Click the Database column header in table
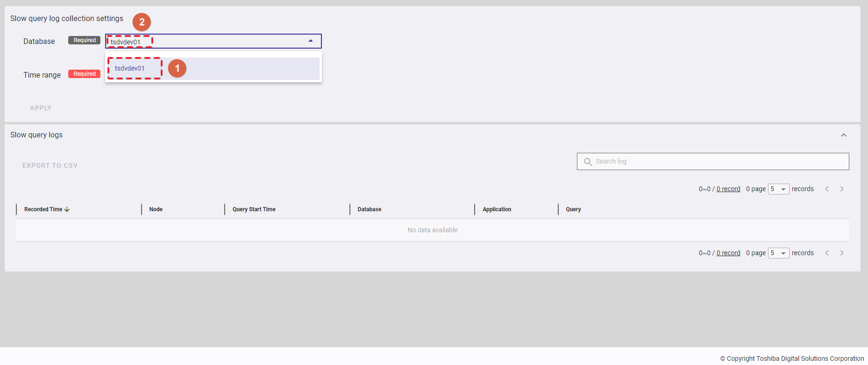The image size is (868, 365). pos(370,209)
